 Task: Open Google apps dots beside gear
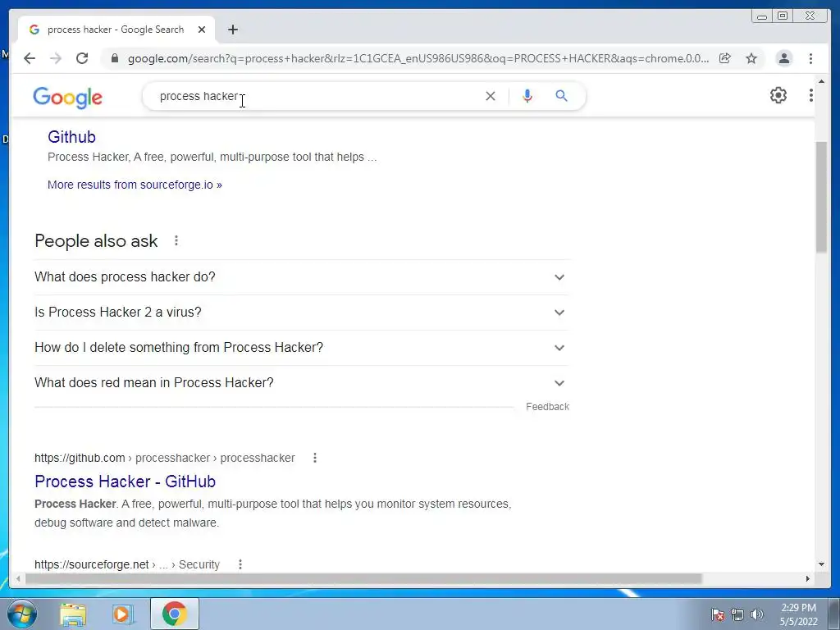(810, 95)
